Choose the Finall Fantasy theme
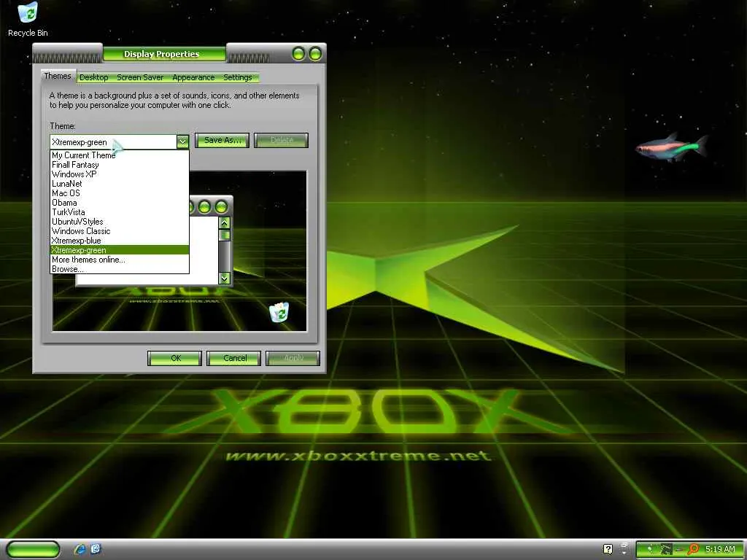The width and height of the screenshot is (747, 560). click(120, 165)
